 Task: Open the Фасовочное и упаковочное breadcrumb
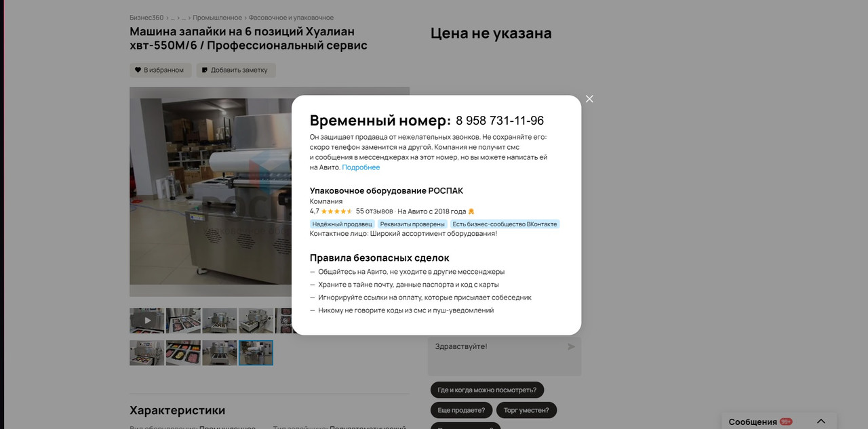coord(291,18)
